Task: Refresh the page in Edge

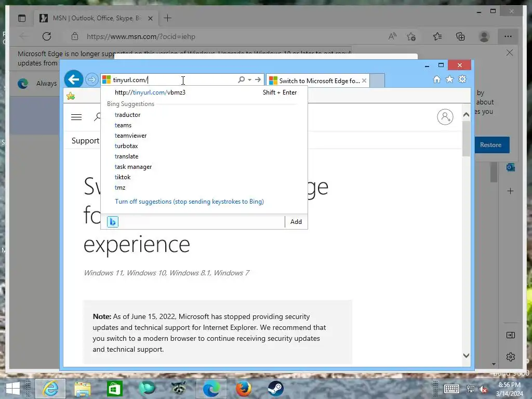Action: click(x=47, y=36)
